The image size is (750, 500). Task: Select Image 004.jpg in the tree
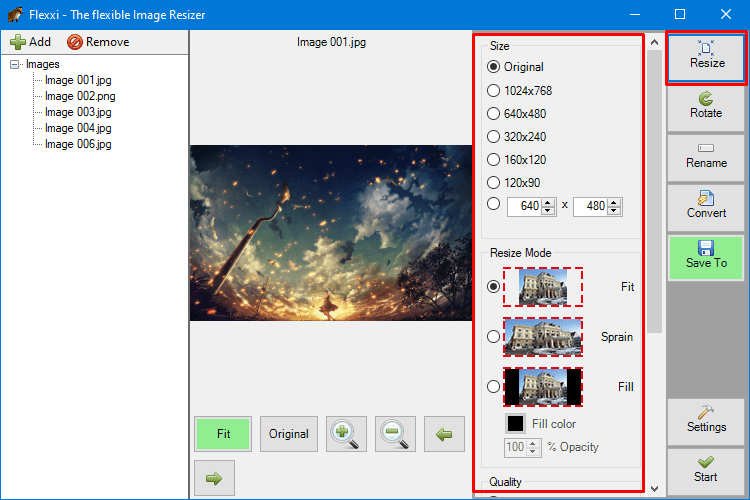pos(78,128)
